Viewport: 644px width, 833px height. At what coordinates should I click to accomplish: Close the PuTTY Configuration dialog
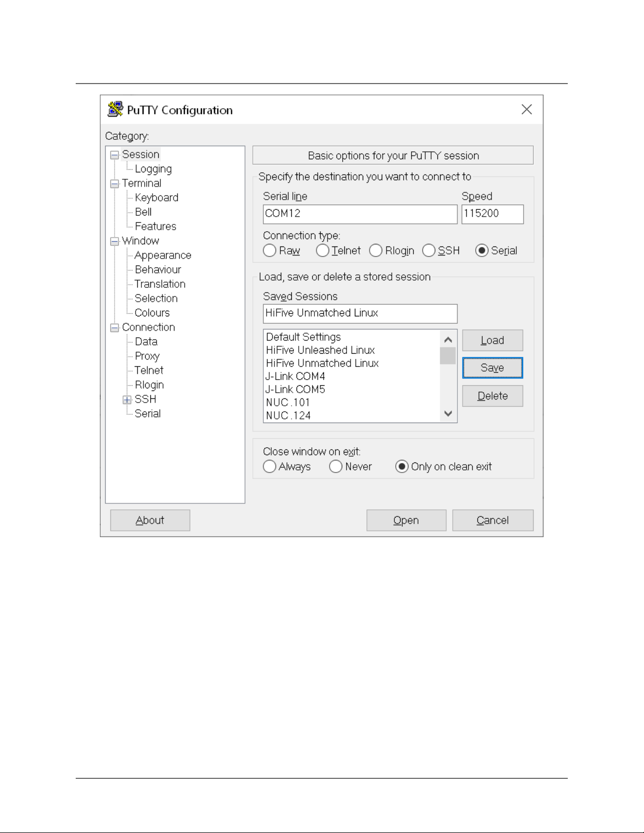(x=527, y=109)
